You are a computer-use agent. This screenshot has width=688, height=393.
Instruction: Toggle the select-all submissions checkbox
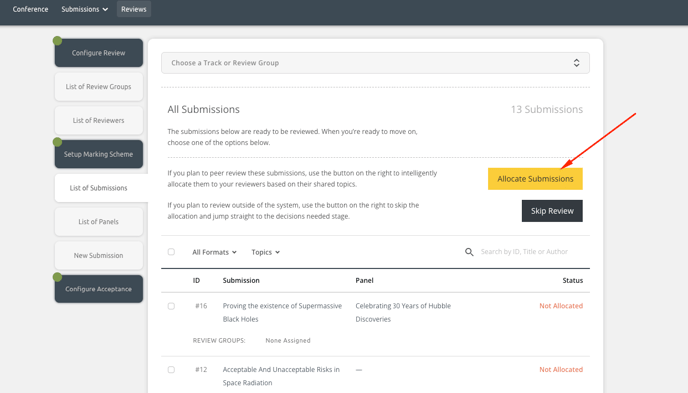point(171,252)
